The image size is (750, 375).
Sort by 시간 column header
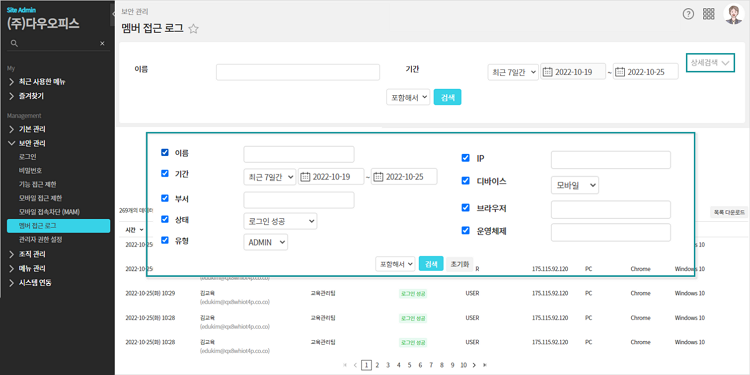134,230
